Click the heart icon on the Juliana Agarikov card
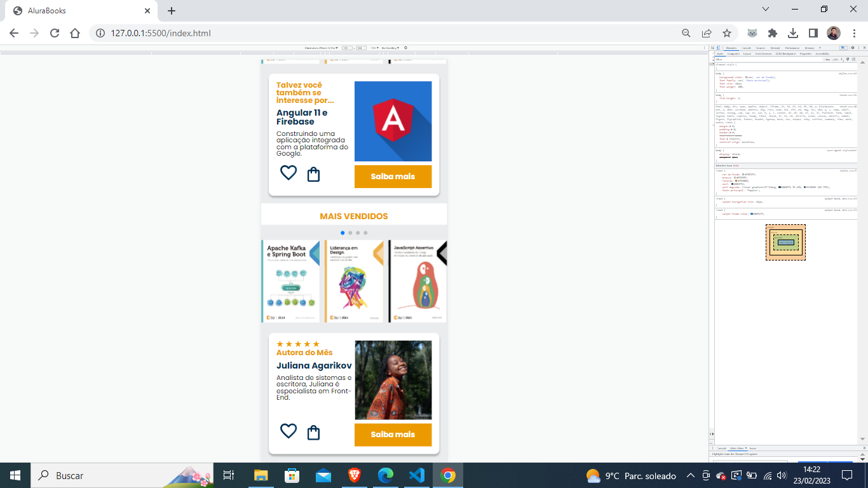 (288, 431)
